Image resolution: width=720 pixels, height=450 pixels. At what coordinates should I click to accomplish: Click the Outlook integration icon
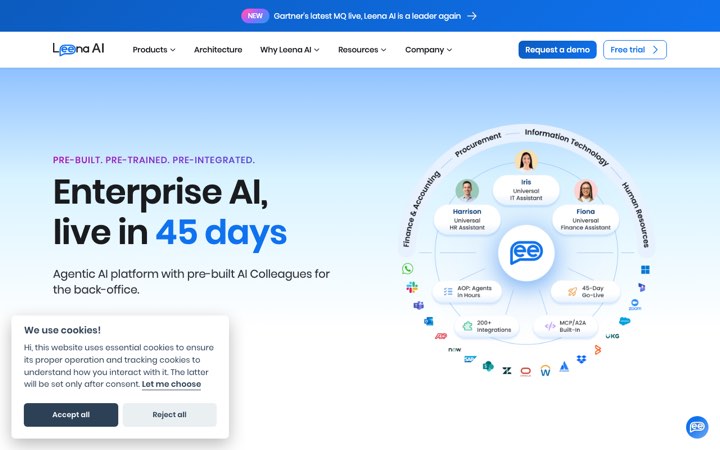[x=428, y=321]
